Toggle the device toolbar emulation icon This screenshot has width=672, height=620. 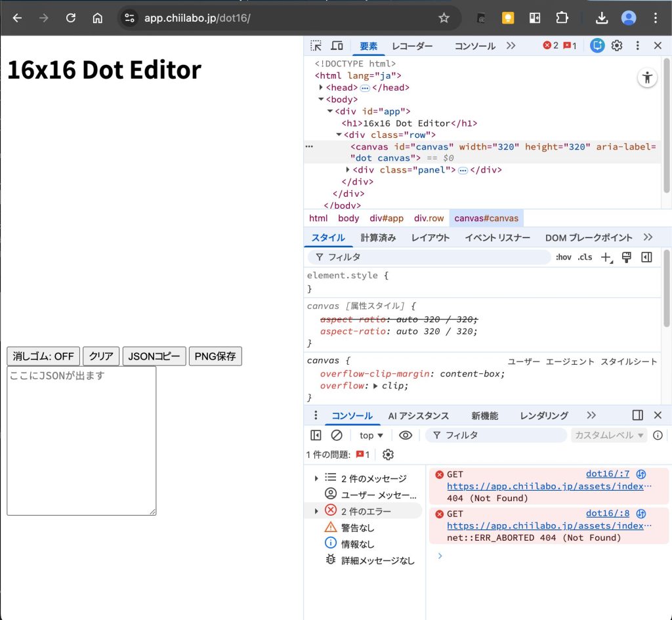click(x=336, y=45)
